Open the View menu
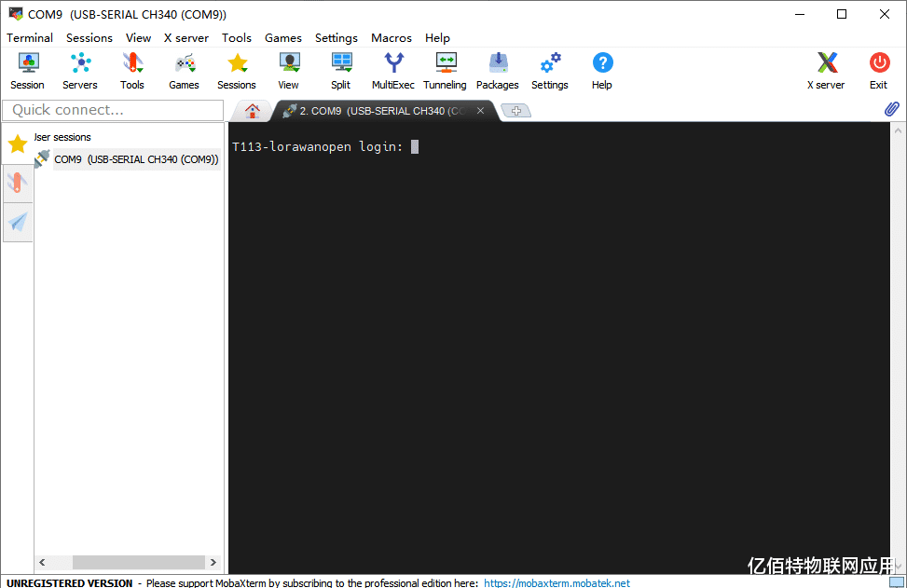Image resolution: width=907 pixels, height=588 pixels. point(138,37)
